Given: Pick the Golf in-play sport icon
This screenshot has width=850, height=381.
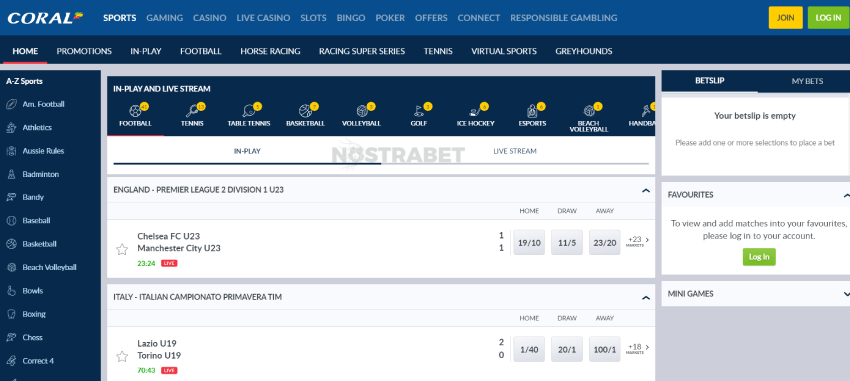Looking at the screenshot, I should [419, 115].
